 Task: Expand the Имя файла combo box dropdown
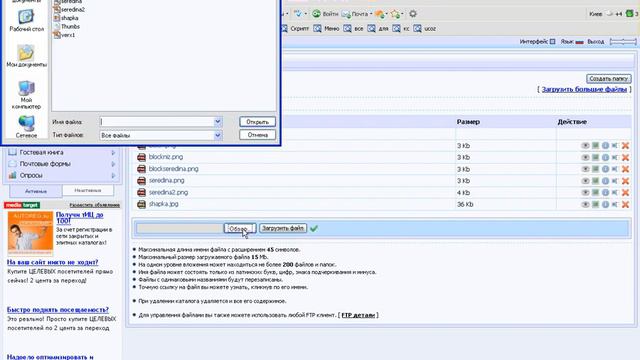pyautogui.click(x=218, y=122)
